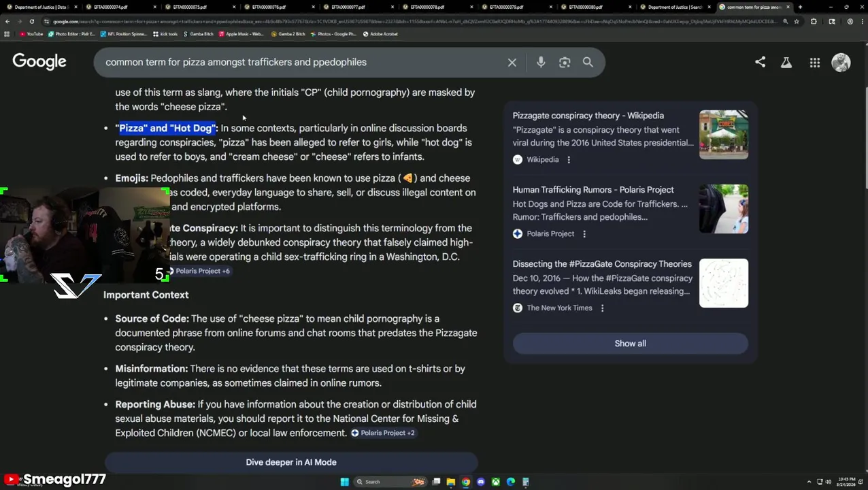
Task: Share the search results
Action: pos(760,62)
